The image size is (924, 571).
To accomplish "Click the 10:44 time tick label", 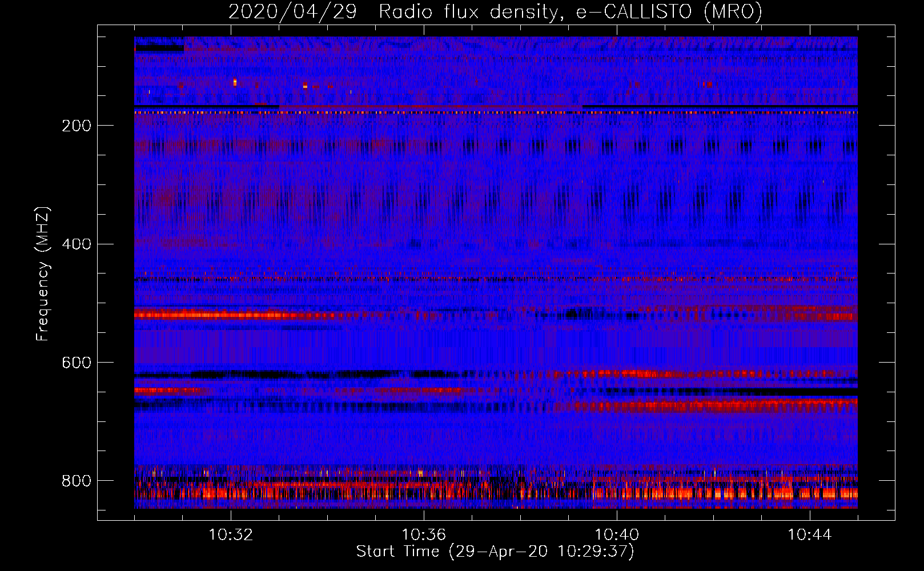I will (810, 535).
